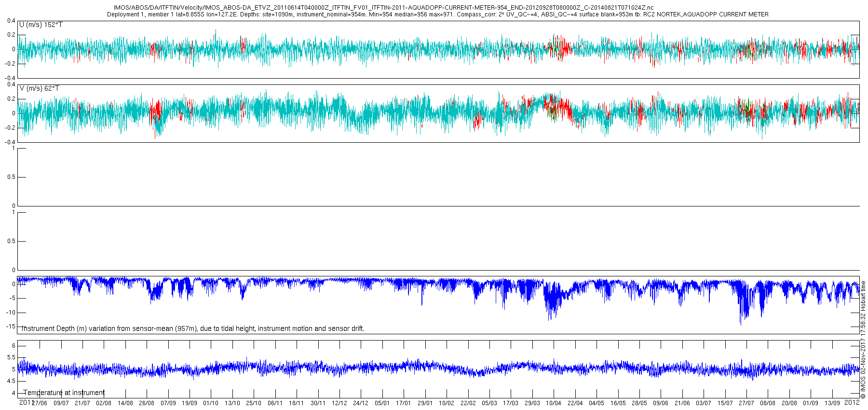Screen dimensions: 868x410
Task: Click the file path title starting "IMOS/ABOS/DA/ITFTIN"
Action: click(384, 8)
